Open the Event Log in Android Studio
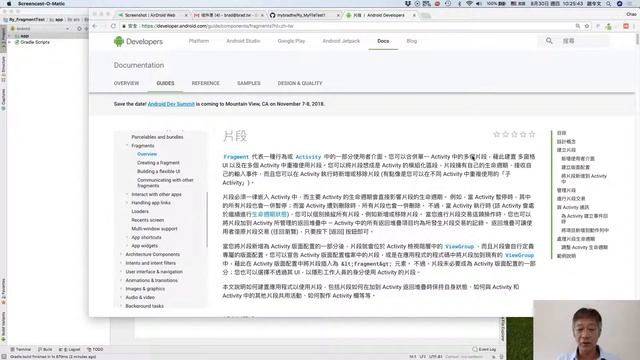 coord(484,349)
